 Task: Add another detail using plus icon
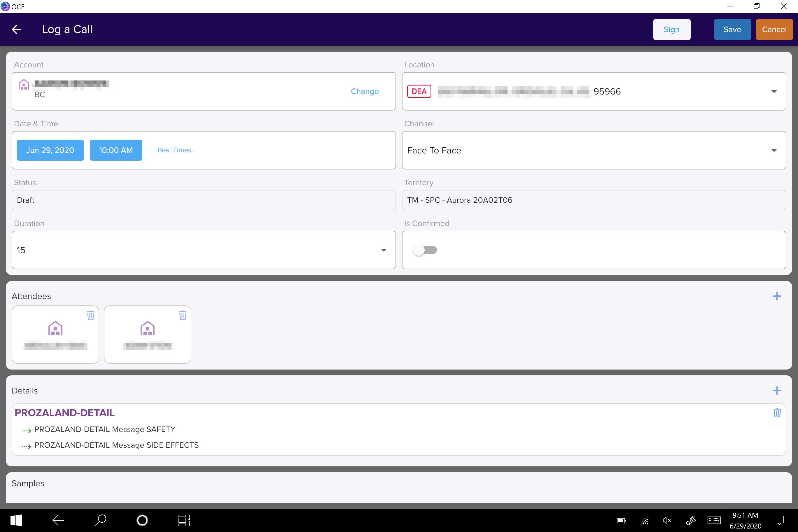[777, 390]
